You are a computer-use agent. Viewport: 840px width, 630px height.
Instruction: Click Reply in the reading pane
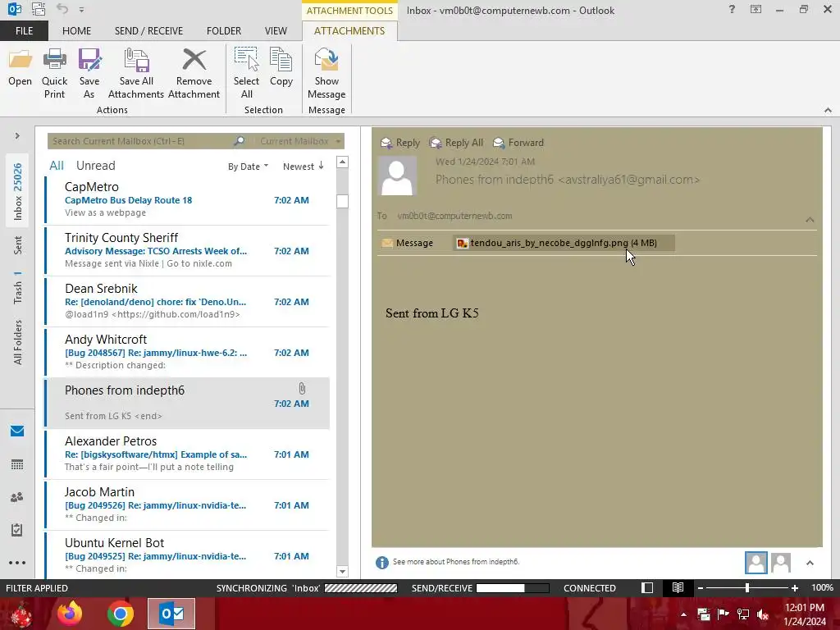click(x=400, y=143)
